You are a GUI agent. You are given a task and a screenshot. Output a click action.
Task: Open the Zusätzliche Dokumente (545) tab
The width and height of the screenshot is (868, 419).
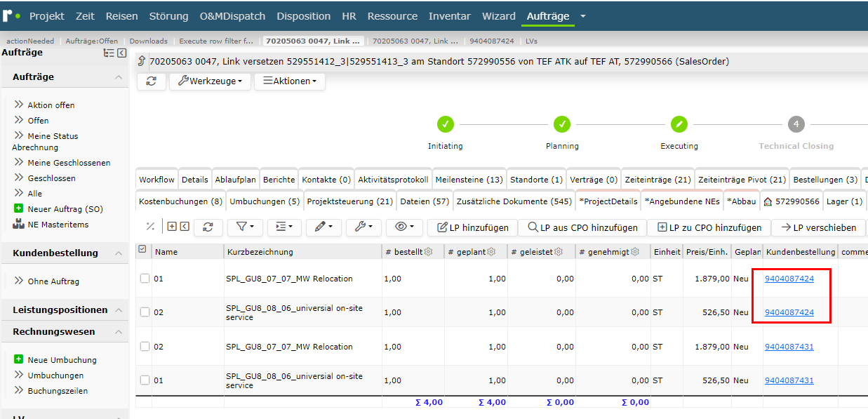(514, 201)
